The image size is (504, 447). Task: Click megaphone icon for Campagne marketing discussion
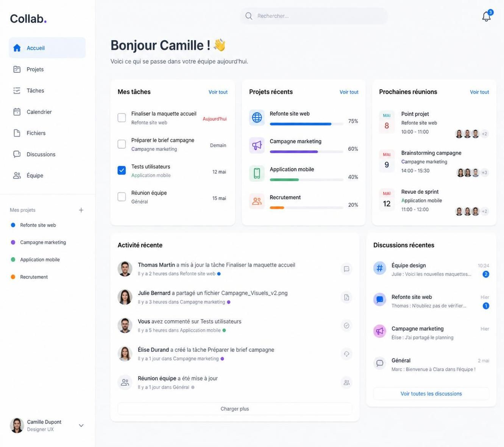point(379,331)
